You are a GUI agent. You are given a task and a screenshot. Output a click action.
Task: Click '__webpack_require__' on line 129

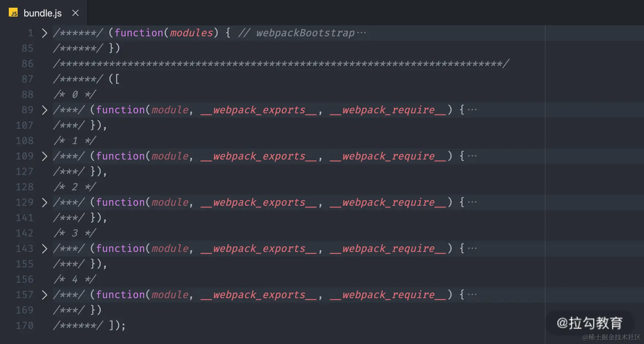(x=388, y=202)
